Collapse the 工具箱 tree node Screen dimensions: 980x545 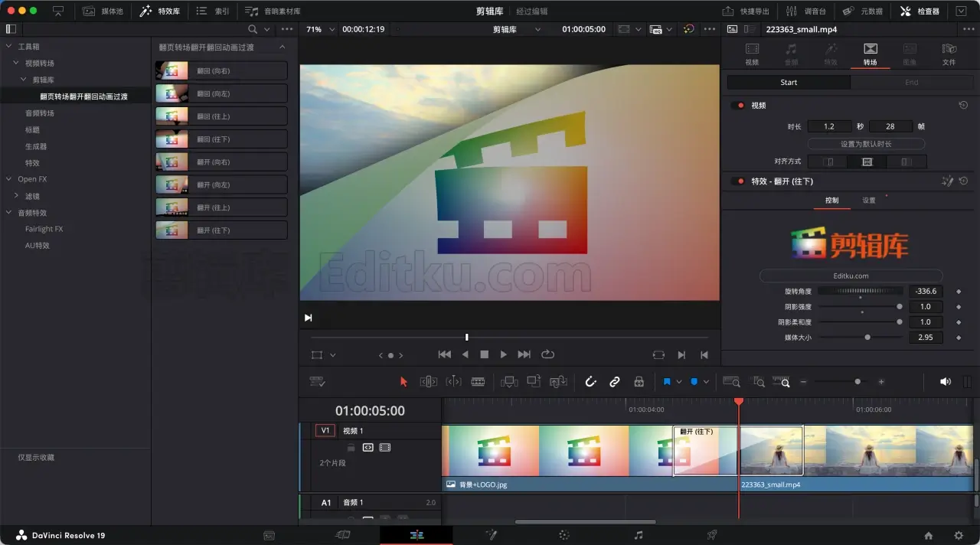pyautogui.click(x=9, y=47)
